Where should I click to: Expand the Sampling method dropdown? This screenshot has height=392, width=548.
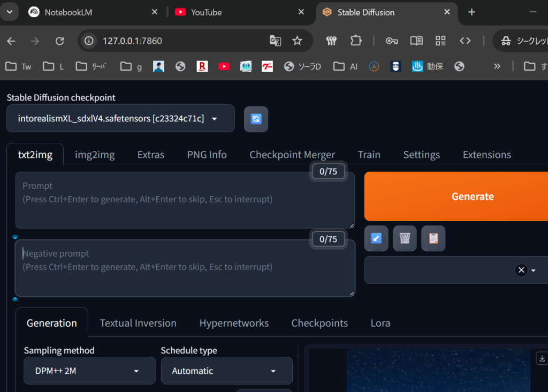coord(89,371)
